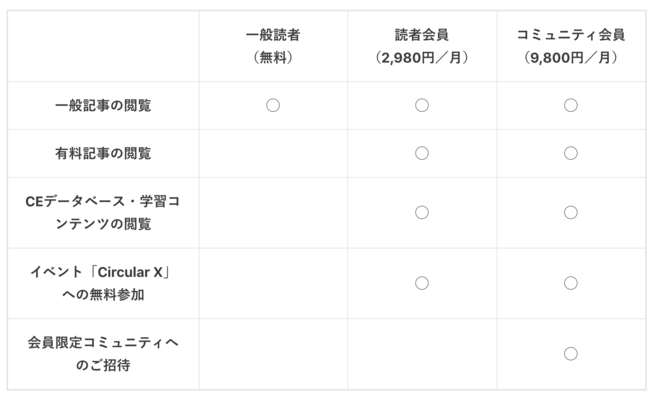Screen dimensions: 650x402
Task: Click the circle for 一般記事の閲覧 under 一般読者
Action: [x=273, y=105]
